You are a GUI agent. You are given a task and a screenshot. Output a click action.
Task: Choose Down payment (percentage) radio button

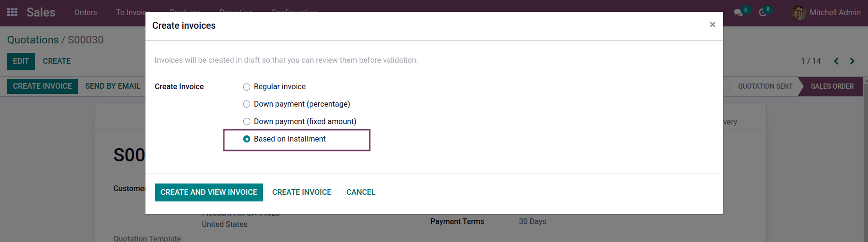[247, 104]
